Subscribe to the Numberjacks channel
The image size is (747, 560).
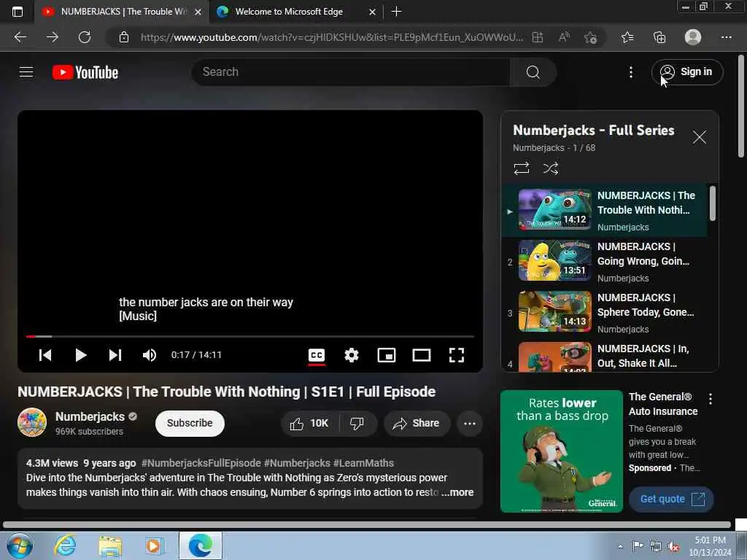point(190,424)
